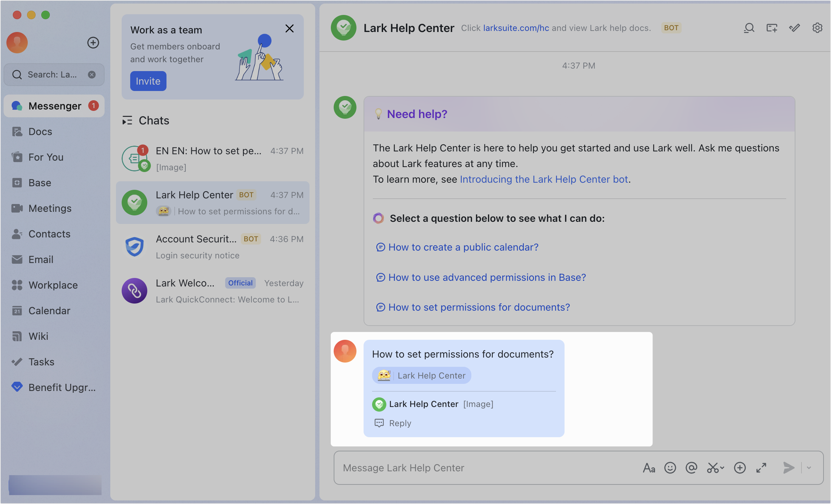
Task: Collapse the Chats list expander
Action: pyautogui.click(x=127, y=120)
